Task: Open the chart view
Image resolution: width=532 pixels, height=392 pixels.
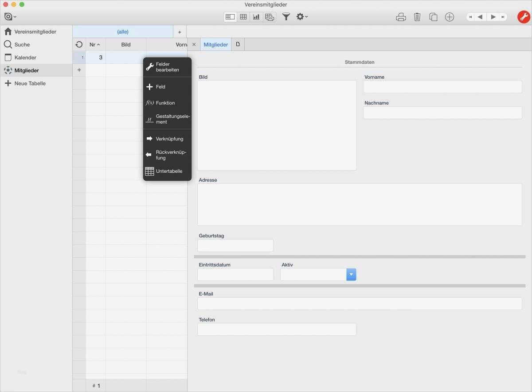Action: (x=256, y=17)
